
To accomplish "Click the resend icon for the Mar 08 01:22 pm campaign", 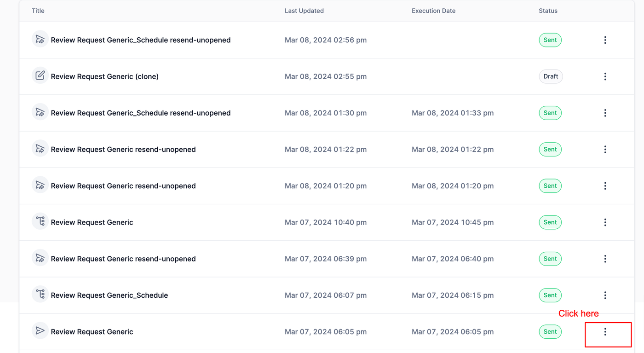I will point(40,148).
